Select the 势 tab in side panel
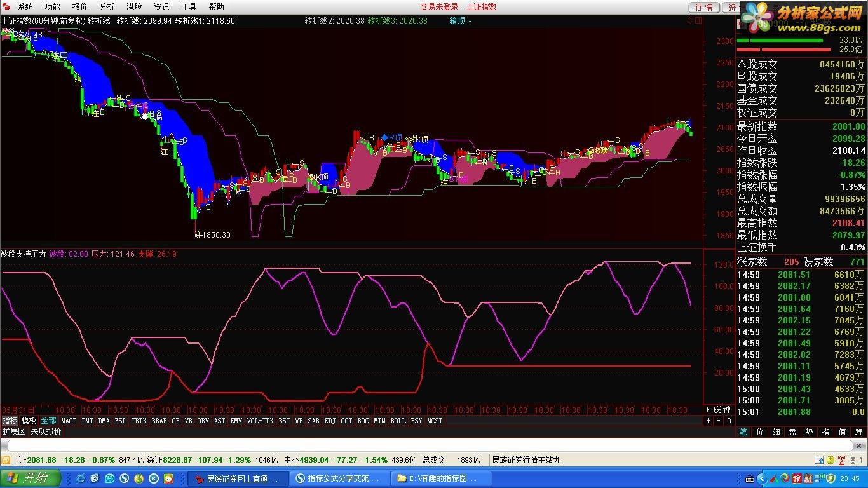Screen dimensions: 868x488 (x=809, y=432)
